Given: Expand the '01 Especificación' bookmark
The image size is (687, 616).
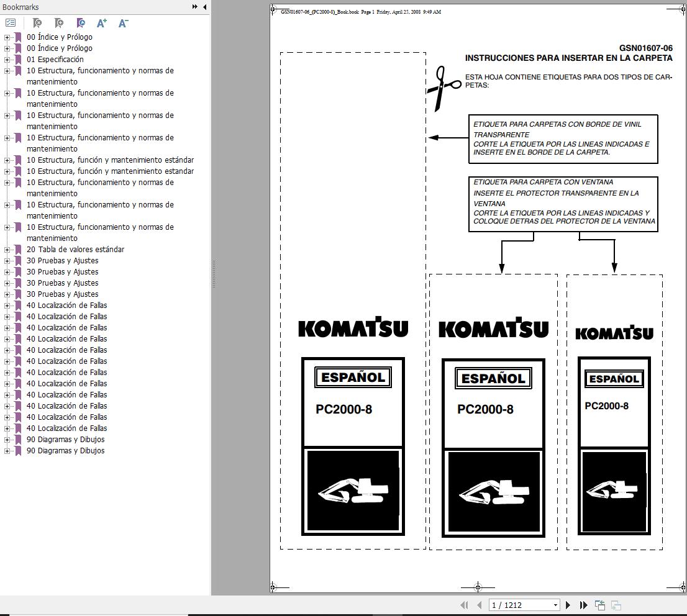Looking at the screenshot, I should 7,60.
